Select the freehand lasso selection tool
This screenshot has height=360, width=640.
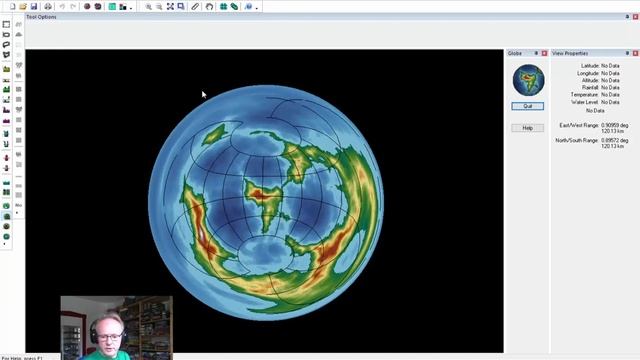pyautogui.click(x=6, y=44)
